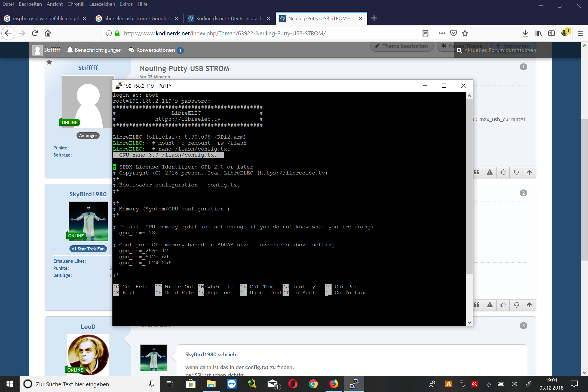Open the Extras menu

pyautogui.click(x=126, y=4)
